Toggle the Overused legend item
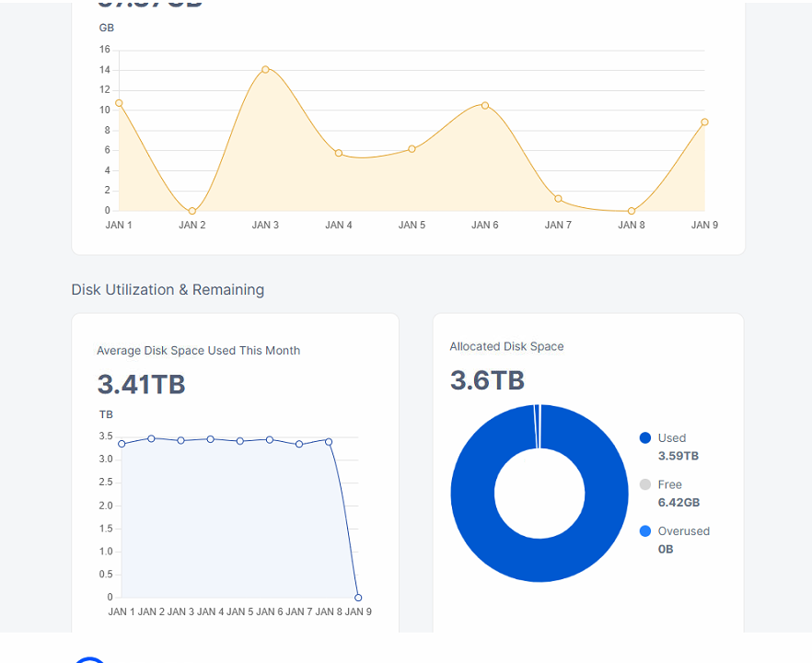812x663 pixels. pos(683,531)
